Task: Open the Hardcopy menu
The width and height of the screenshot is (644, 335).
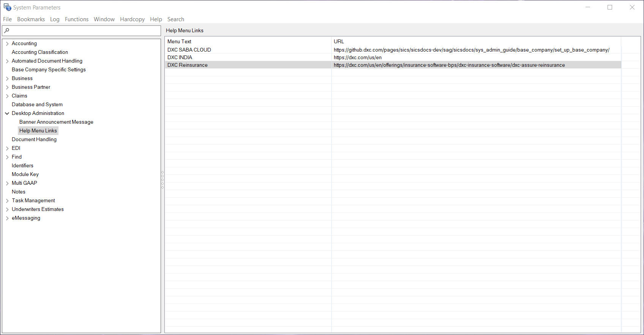Action: click(132, 19)
